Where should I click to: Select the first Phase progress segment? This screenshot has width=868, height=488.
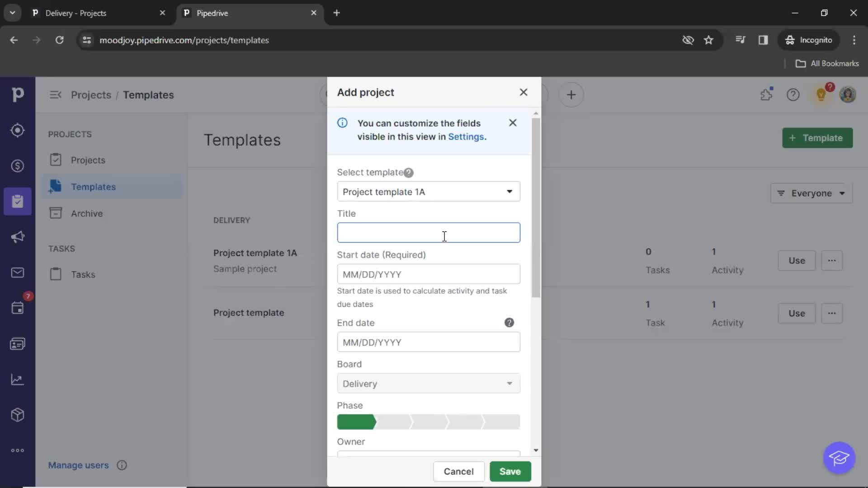coord(355,422)
